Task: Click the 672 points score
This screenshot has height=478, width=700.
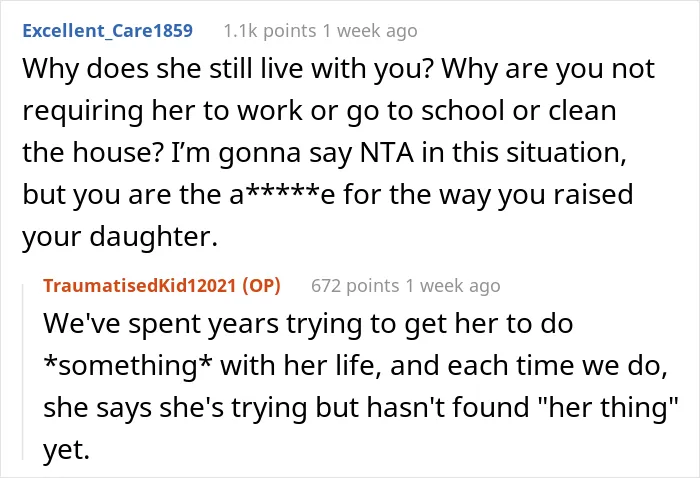Action: tap(355, 286)
